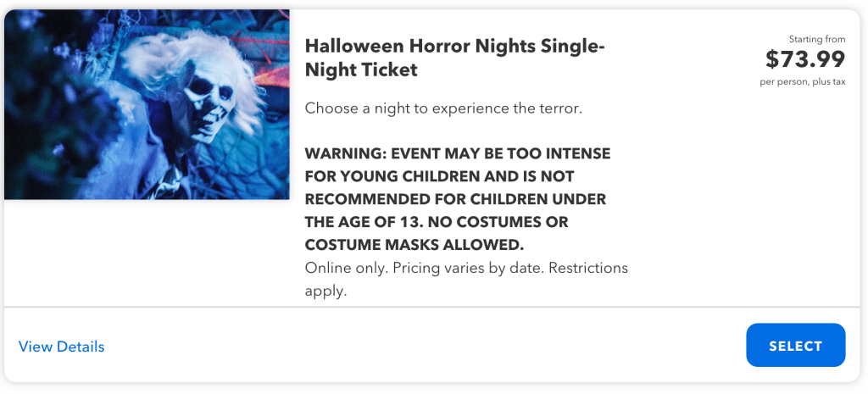Screen dimensions: 868x394
Task: Click the "COSTUME MASKS ALLOWED." line
Action: 415,246
